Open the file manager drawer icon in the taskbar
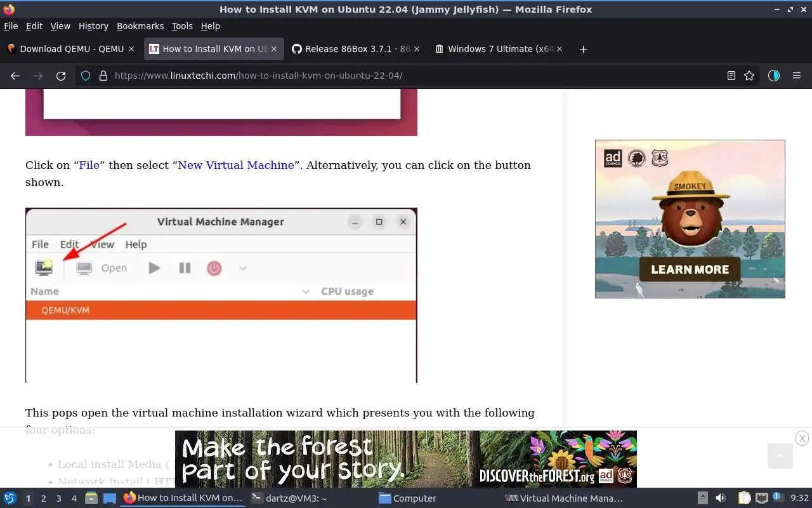This screenshot has width=812, height=508. point(91,498)
